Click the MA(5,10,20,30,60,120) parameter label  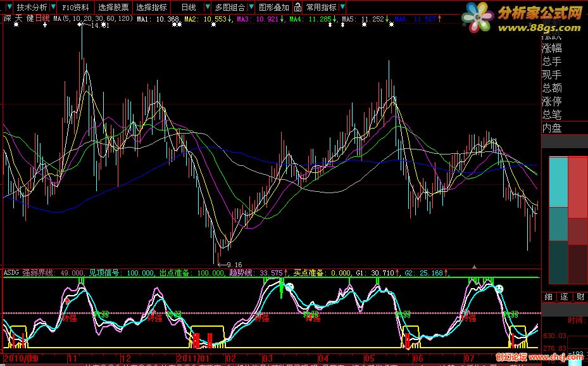click(93, 18)
